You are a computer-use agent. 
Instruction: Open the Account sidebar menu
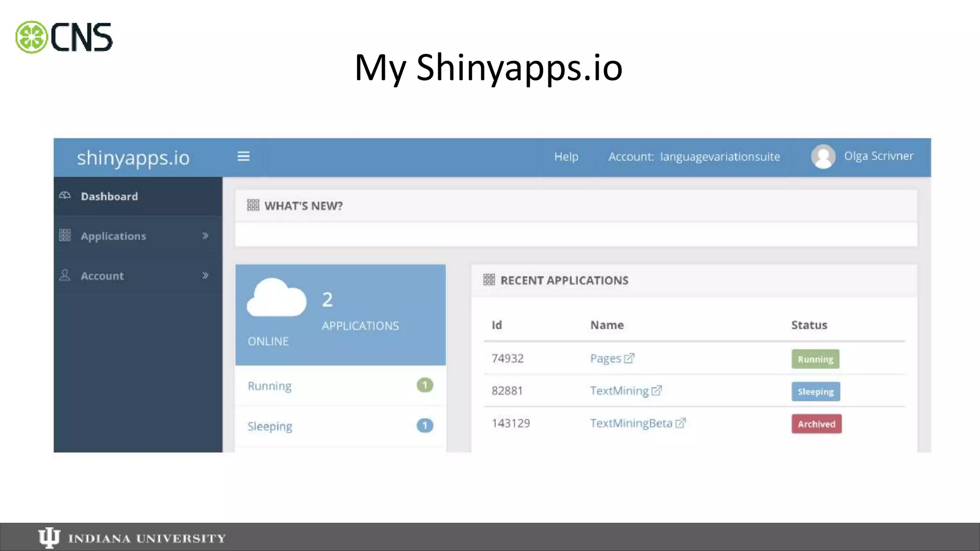pyautogui.click(x=138, y=275)
